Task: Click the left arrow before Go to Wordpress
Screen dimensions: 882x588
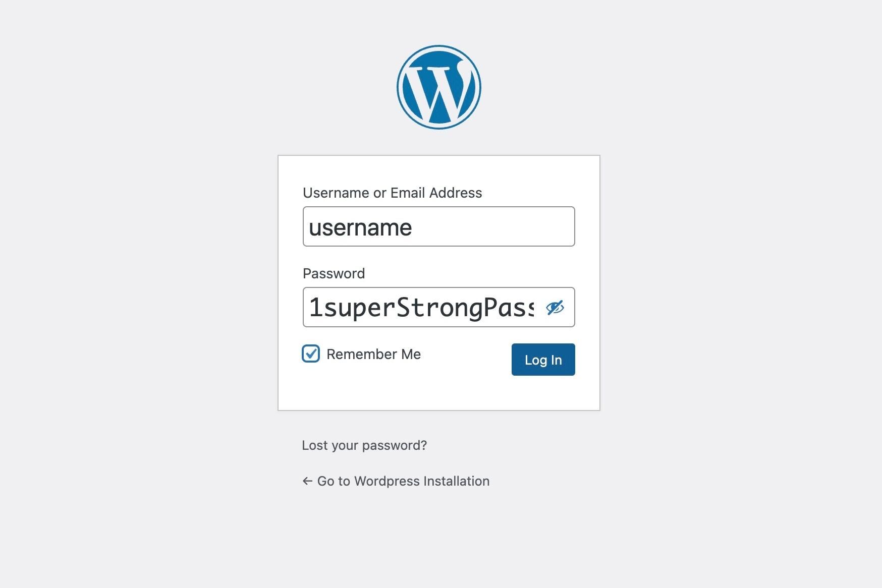Action: pyautogui.click(x=307, y=481)
